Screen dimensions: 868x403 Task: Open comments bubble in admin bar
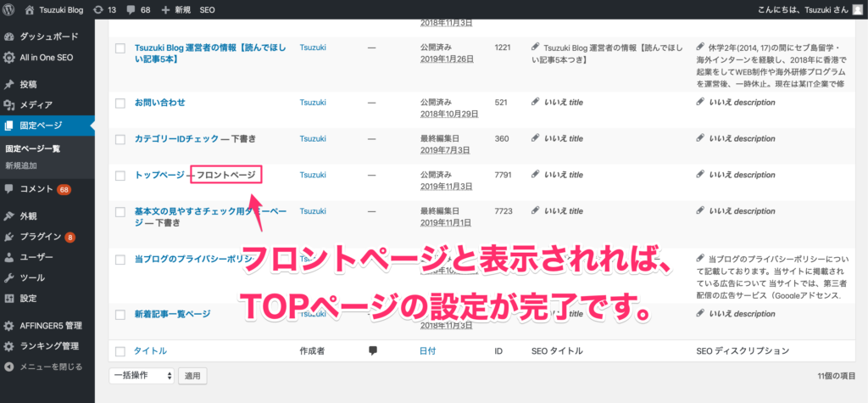click(139, 9)
